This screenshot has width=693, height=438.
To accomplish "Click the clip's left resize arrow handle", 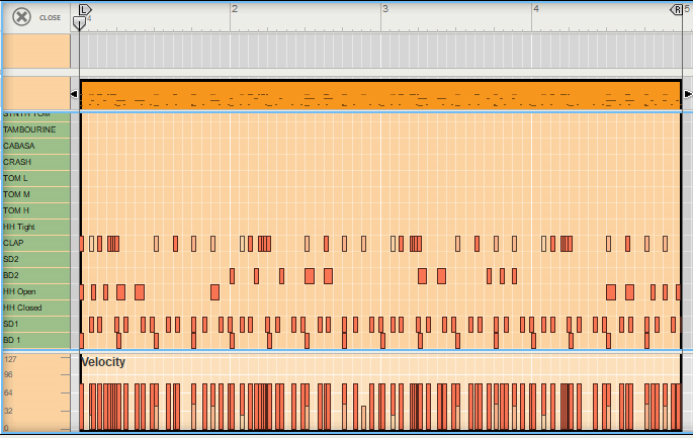I will point(74,94).
